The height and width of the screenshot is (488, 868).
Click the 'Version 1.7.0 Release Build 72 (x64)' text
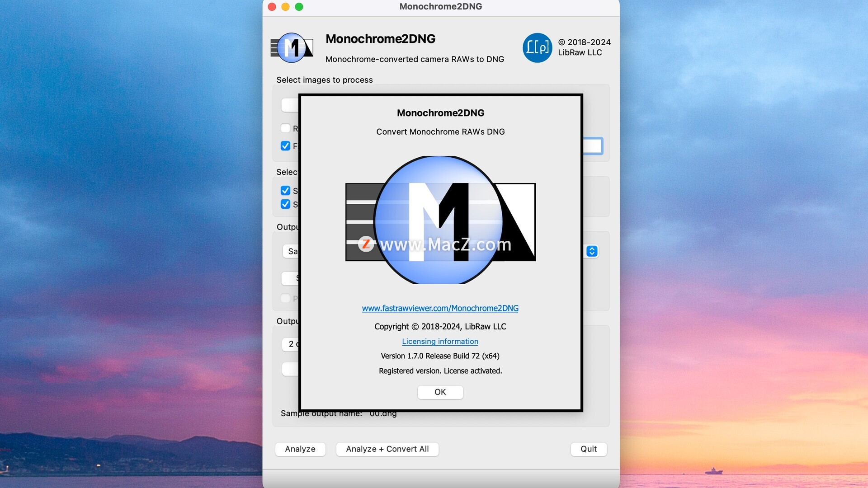440,356
